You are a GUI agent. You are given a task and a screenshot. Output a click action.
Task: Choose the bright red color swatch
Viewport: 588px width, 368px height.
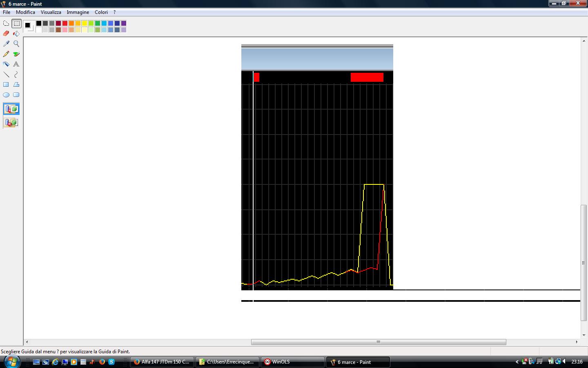click(x=65, y=23)
